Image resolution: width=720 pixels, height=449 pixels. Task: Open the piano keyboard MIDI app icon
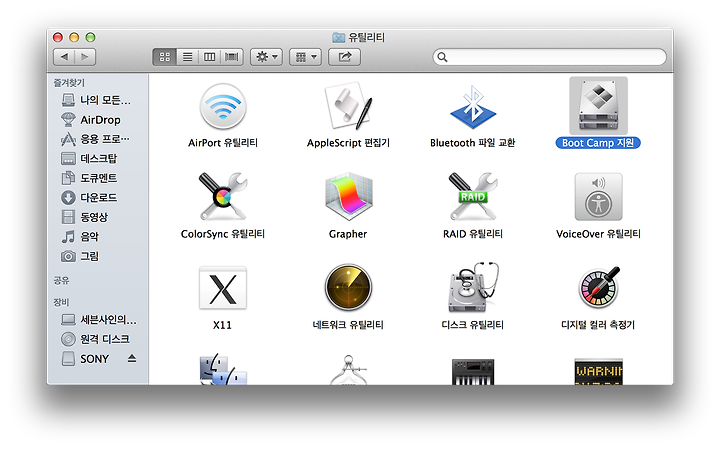(473, 372)
